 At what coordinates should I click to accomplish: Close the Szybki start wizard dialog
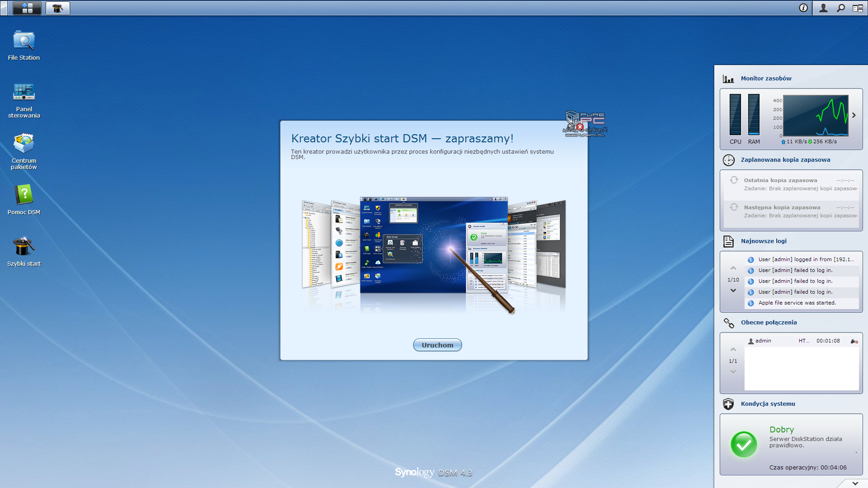(x=580, y=127)
